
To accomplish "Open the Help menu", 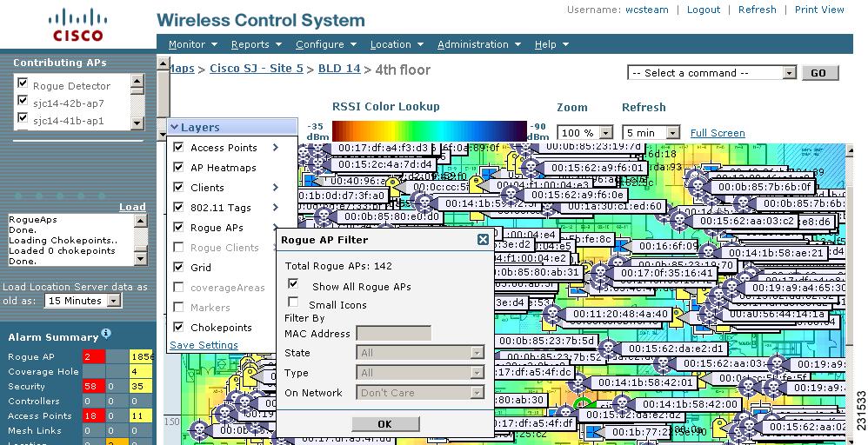I will tap(551, 44).
